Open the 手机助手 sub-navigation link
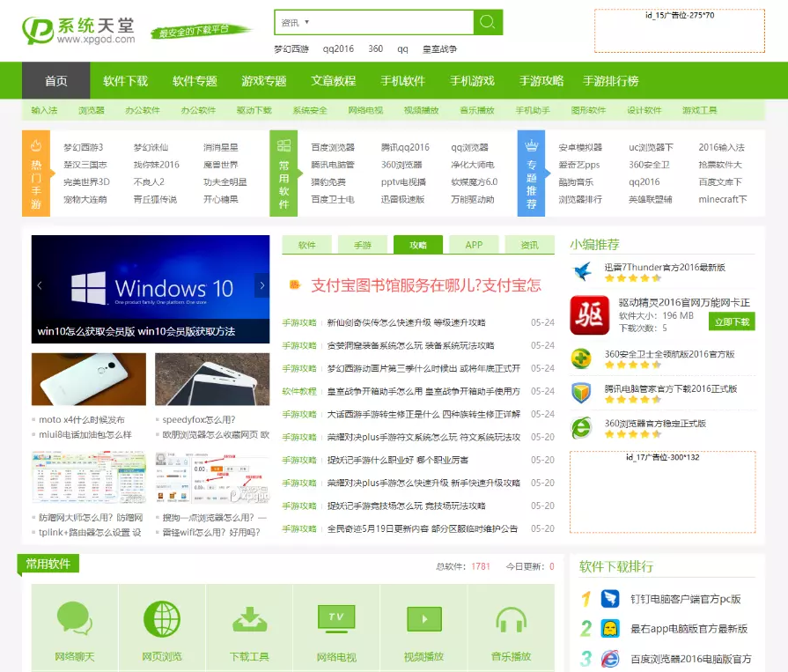This screenshot has width=788, height=672. (x=533, y=110)
